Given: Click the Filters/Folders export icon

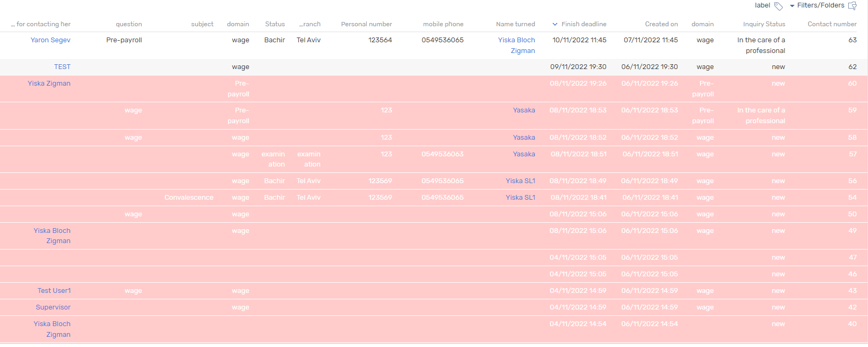Looking at the screenshot, I should point(852,6).
